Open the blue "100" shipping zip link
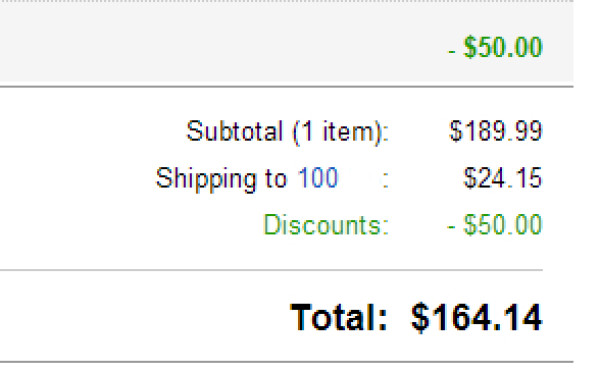 click(318, 178)
